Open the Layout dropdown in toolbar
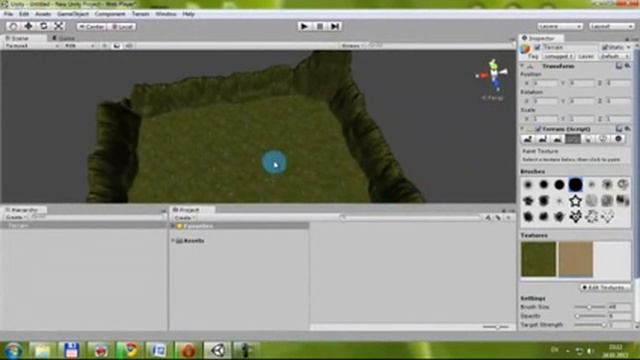The height and width of the screenshot is (360, 640). click(x=611, y=27)
